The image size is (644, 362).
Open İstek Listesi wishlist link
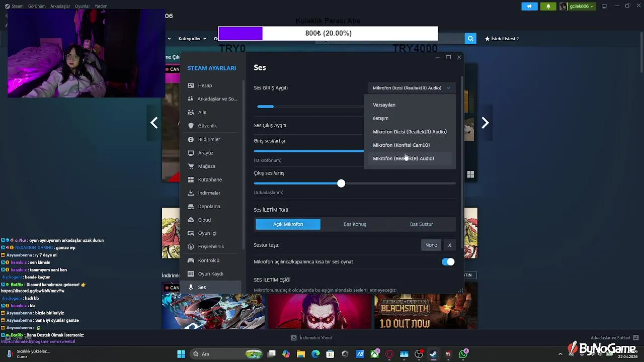(502, 39)
